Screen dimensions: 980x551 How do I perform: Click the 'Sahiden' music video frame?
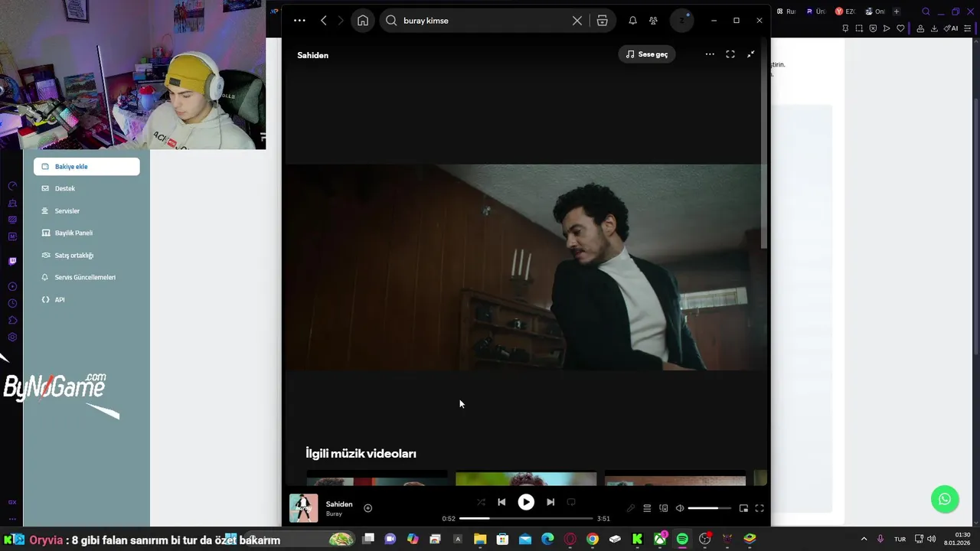(x=524, y=267)
